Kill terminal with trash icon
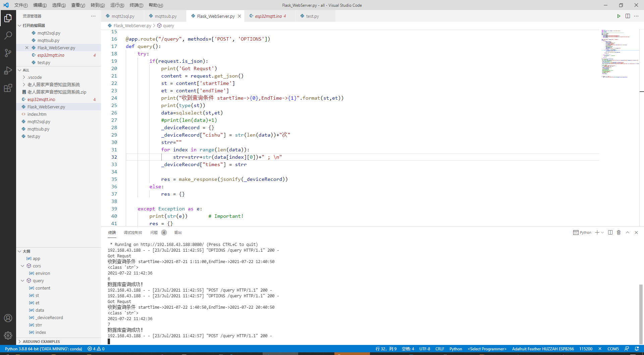The height and width of the screenshot is (355, 644). point(619,233)
